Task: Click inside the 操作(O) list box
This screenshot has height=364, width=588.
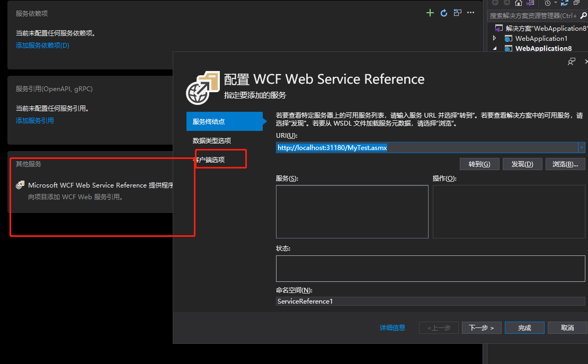Action: [x=509, y=211]
